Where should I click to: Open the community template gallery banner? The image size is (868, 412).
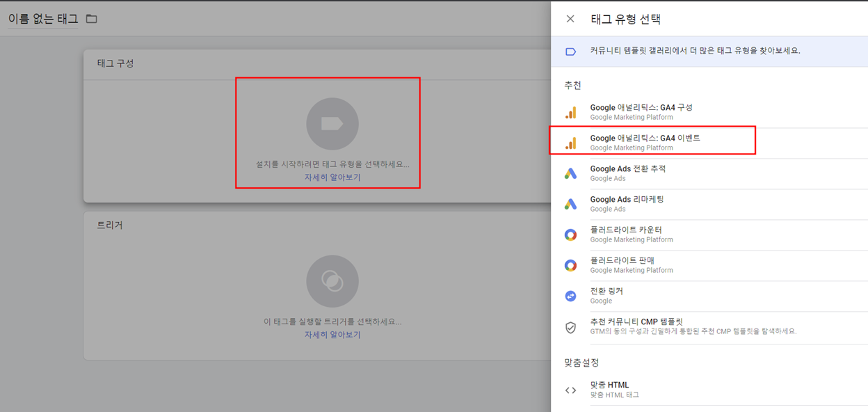coord(709,51)
